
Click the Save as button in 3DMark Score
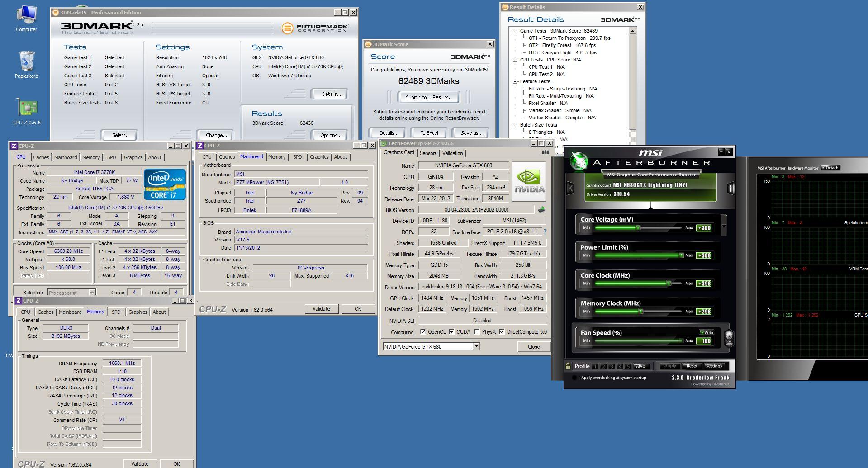[471, 133]
